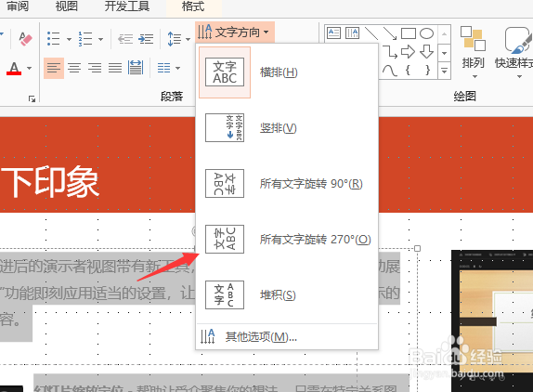Apply numbered list formatting
This screenshot has width=533, height=392.
coord(85,39)
